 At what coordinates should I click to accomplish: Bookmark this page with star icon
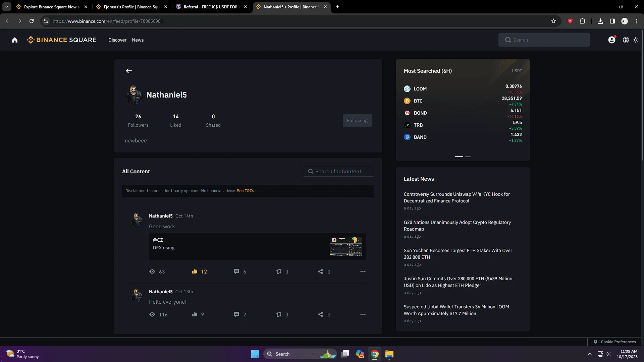(x=553, y=21)
